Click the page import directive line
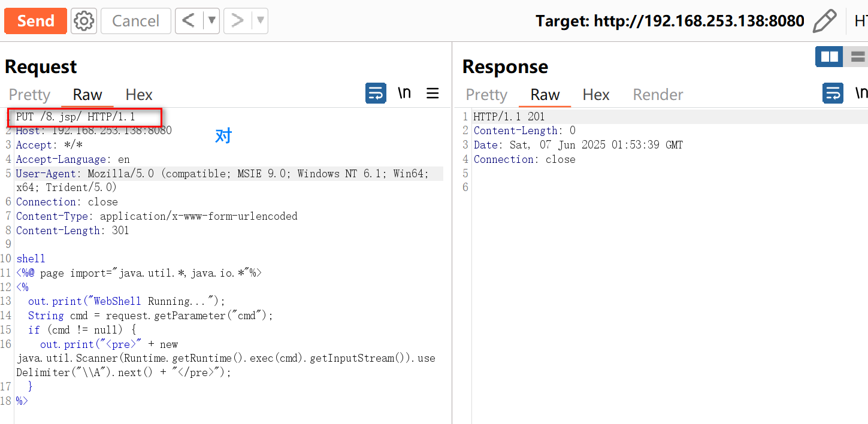The height and width of the screenshot is (424, 868). 139,273
